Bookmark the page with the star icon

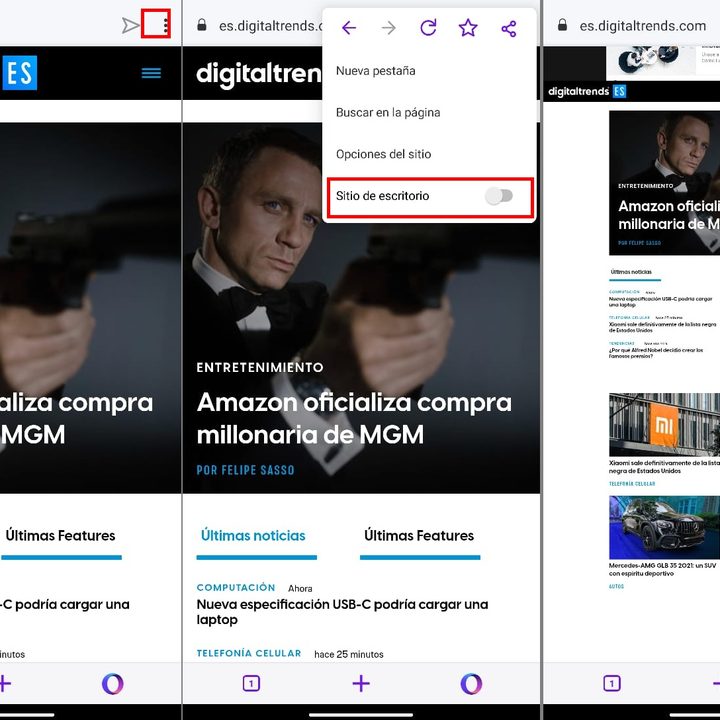[x=468, y=28]
